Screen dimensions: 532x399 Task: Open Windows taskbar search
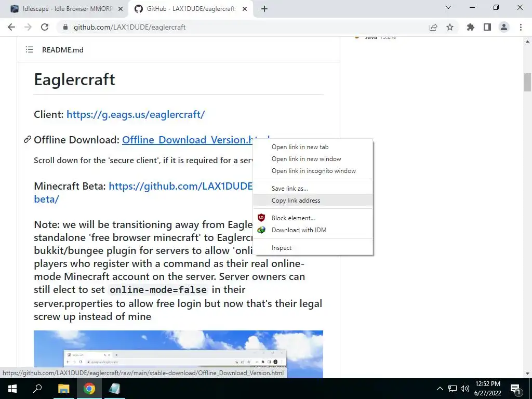(x=37, y=389)
